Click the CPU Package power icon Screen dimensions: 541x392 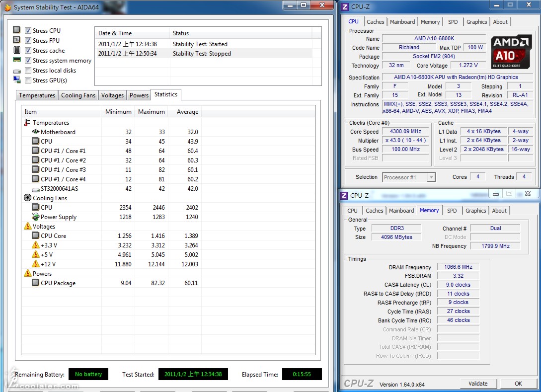click(36, 283)
